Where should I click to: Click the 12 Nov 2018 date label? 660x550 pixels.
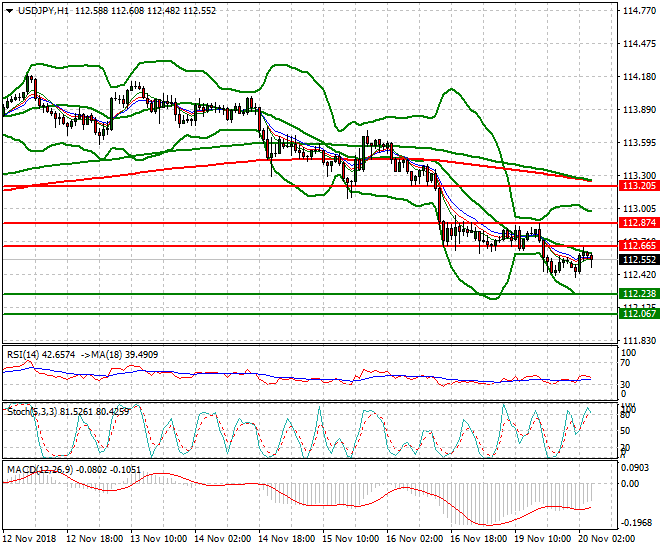coord(29,539)
